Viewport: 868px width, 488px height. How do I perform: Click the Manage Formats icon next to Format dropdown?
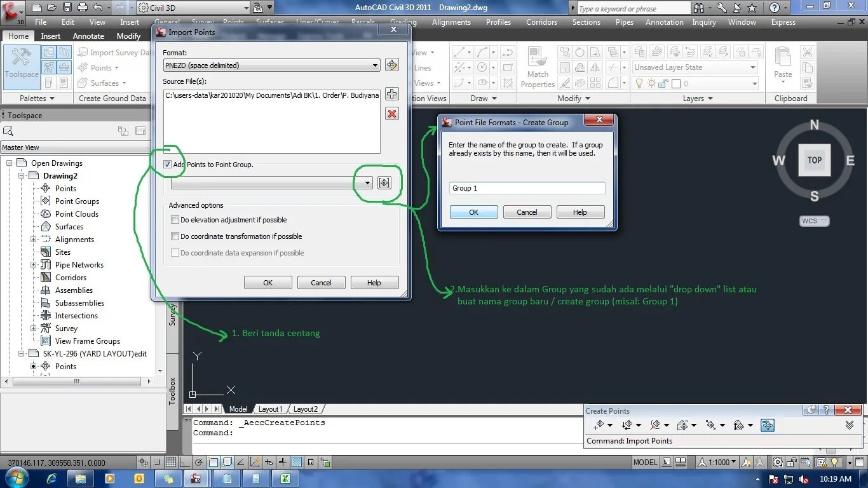[392, 65]
